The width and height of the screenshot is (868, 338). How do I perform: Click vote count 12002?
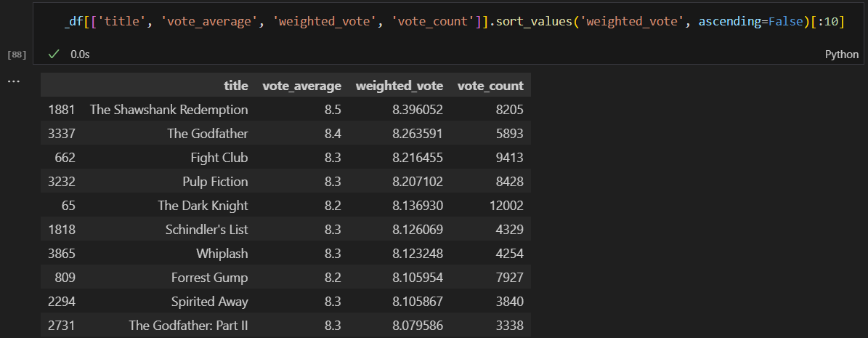[x=506, y=206]
